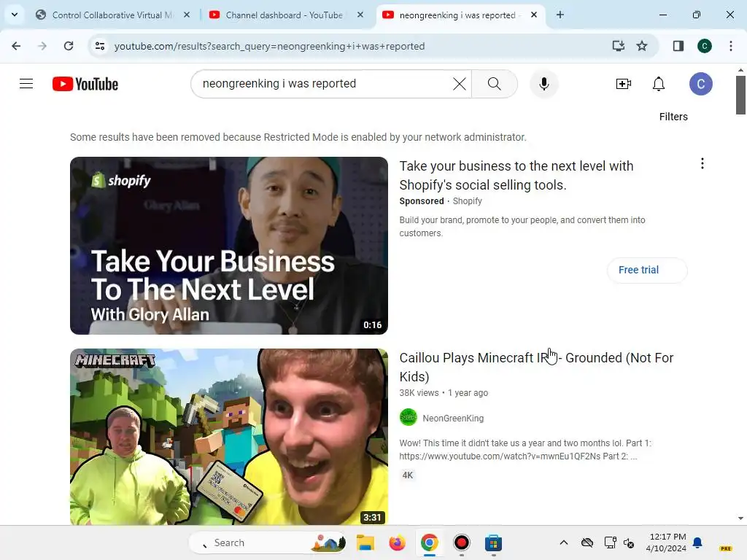Close the Channel dashboard tab
The image size is (747, 560).
click(360, 15)
